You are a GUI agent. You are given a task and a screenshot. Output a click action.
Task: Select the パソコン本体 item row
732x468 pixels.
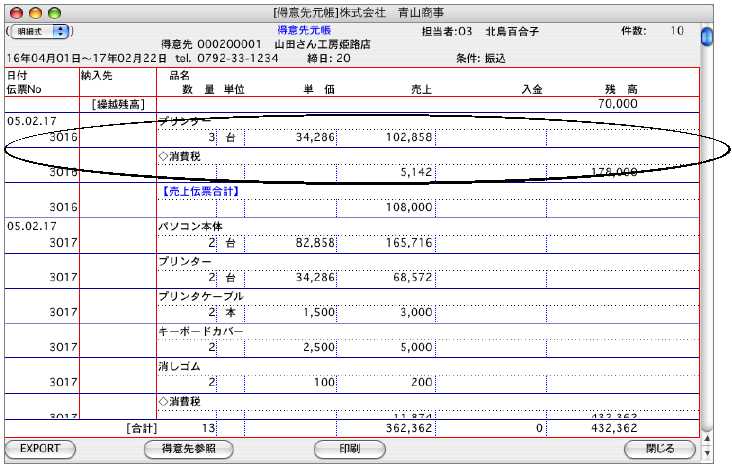(192, 226)
